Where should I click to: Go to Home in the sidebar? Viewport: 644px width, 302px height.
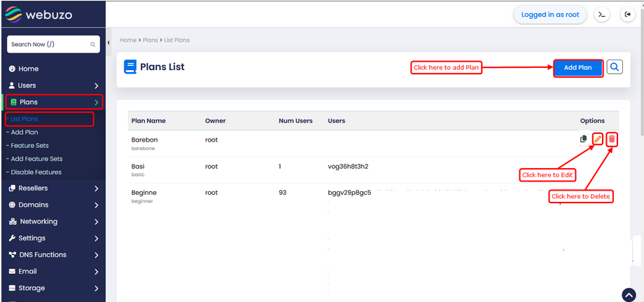point(28,69)
